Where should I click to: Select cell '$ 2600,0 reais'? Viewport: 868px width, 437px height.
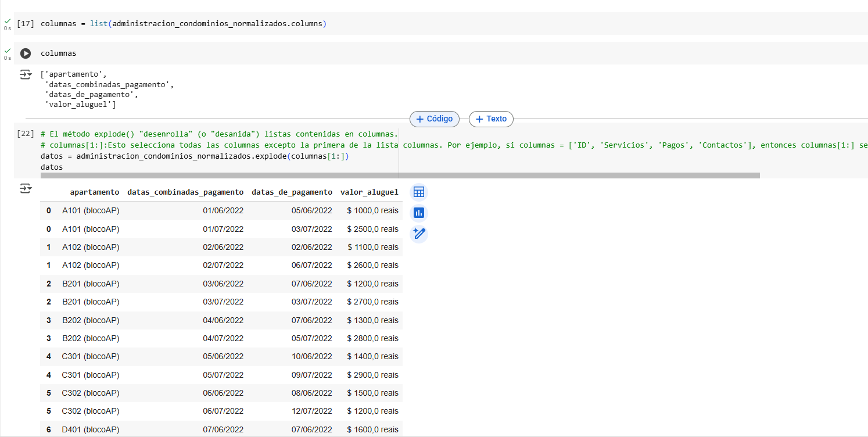coord(372,265)
